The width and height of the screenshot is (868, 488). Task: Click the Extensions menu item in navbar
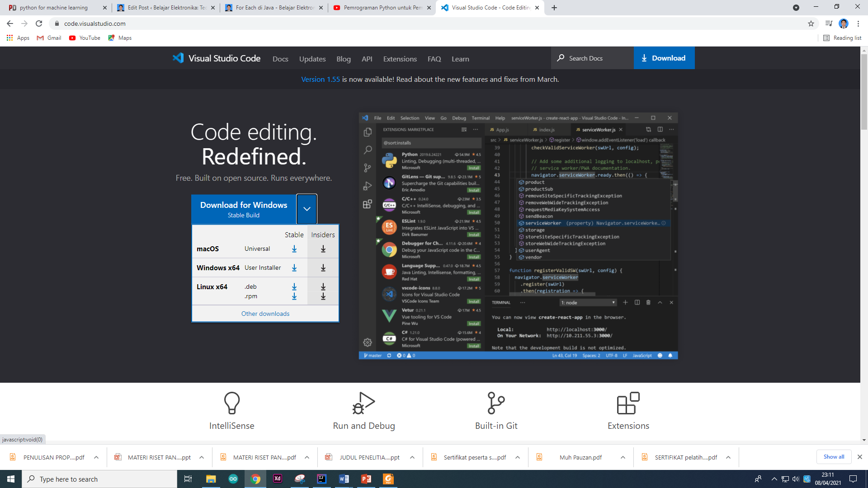[x=400, y=58]
